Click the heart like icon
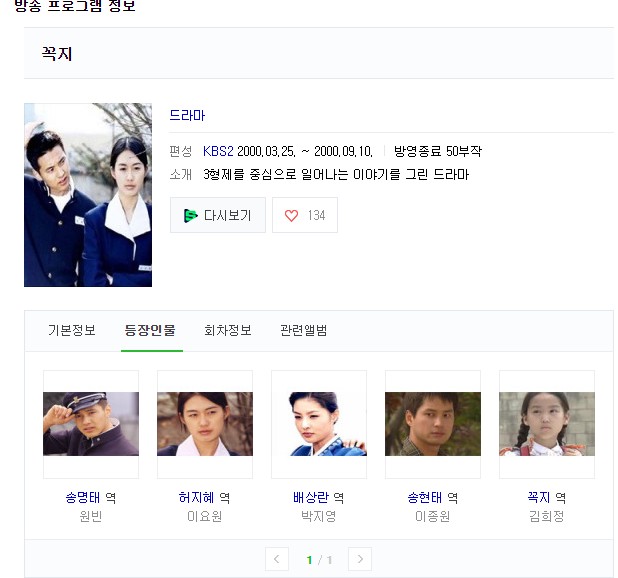This screenshot has width=618, height=578. [x=291, y=216]
